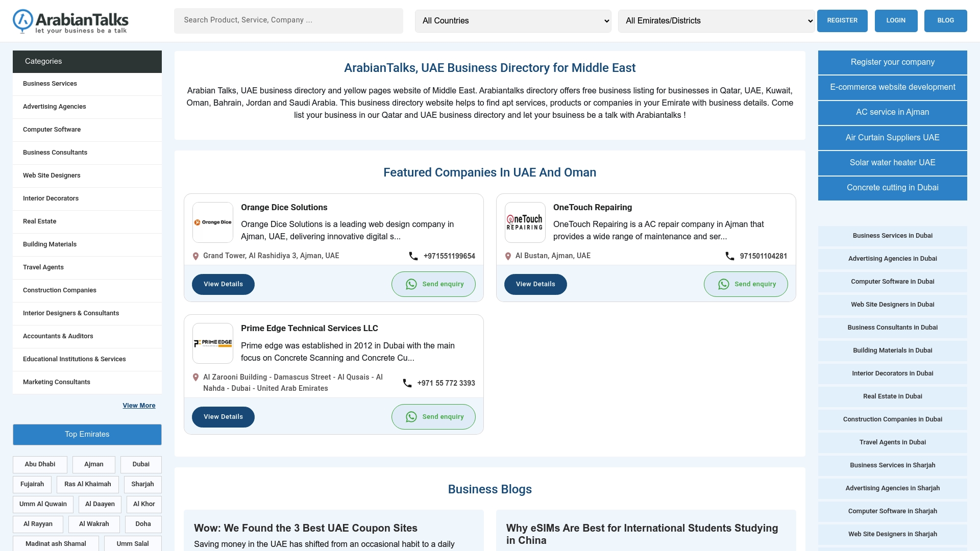Select Dubai under Top Emirates
Image resolution: width=980 pixels, height=551 pixels.
(140, 464)
